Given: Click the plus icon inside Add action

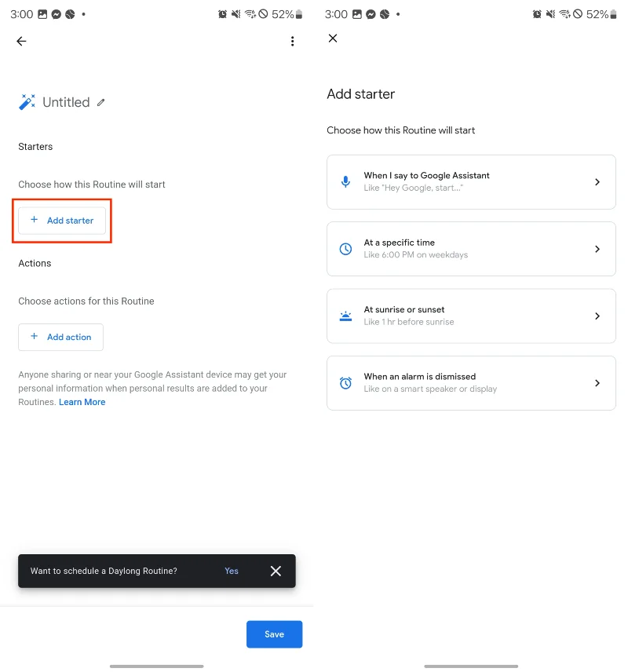Looking at the screenshot, I should coord(35,336).
